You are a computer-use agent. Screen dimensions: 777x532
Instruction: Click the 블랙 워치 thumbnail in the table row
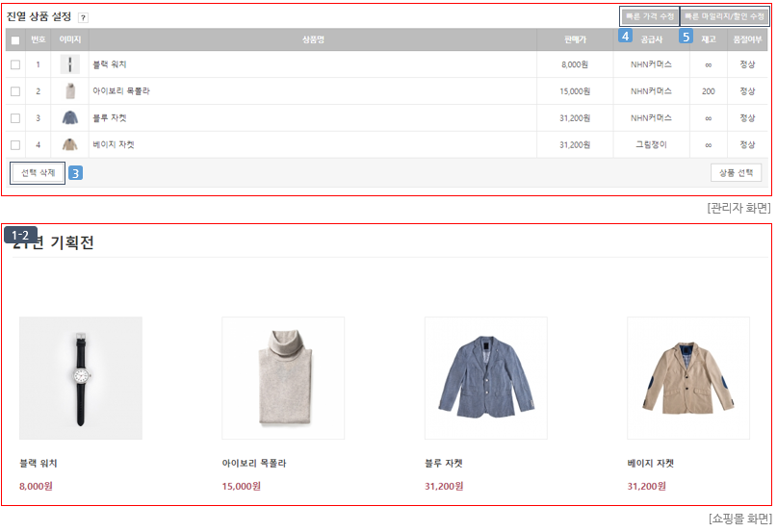tap(70, 64)
